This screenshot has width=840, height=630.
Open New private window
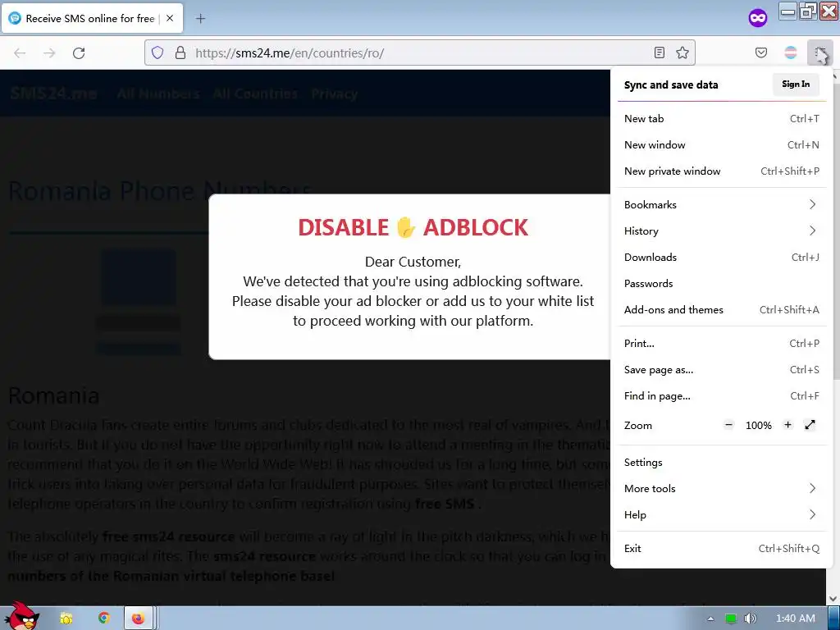(722, 171)
